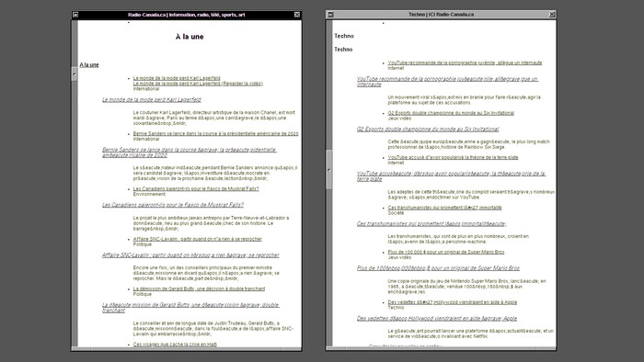Open bulleted link 'Affaire SNC-Lavalin : partir quand on n'a rien'
This screenshot has height=362, width=644.
point(197,239)
